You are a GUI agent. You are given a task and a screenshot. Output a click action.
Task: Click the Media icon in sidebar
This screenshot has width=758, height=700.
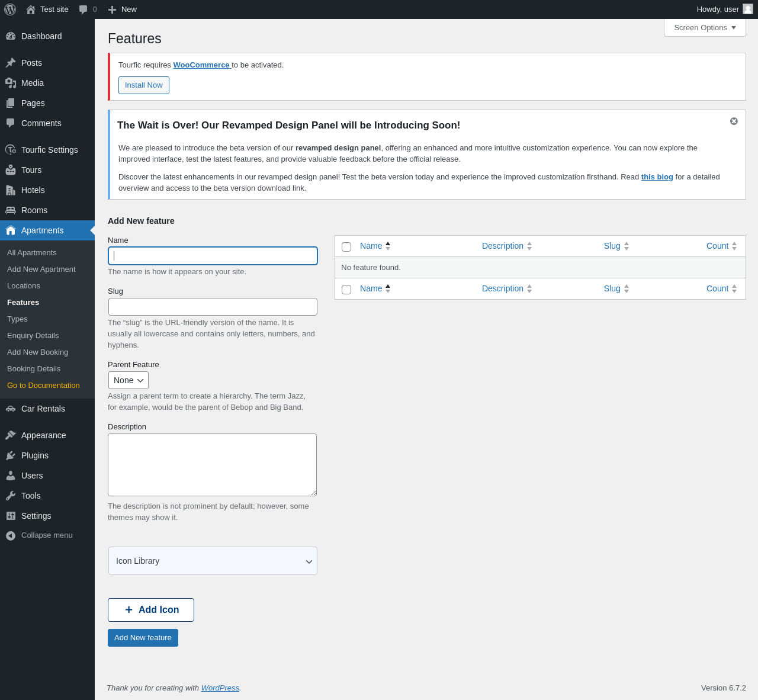tap(11, 83)
